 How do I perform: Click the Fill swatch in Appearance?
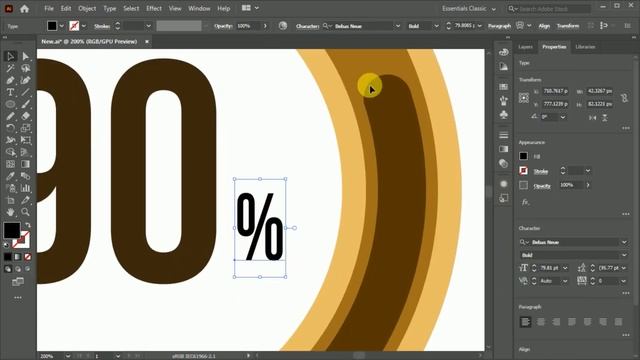[x=523, y=156]
